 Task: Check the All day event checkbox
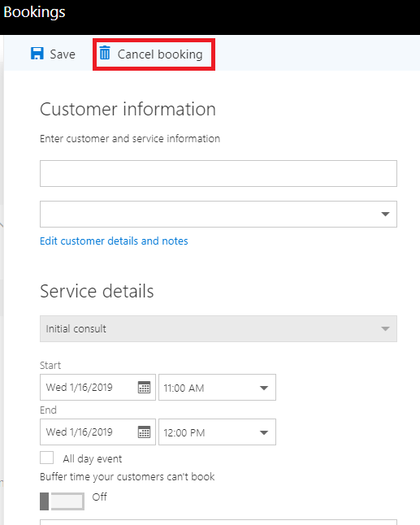pyautogui.click(x=46, y=458)
